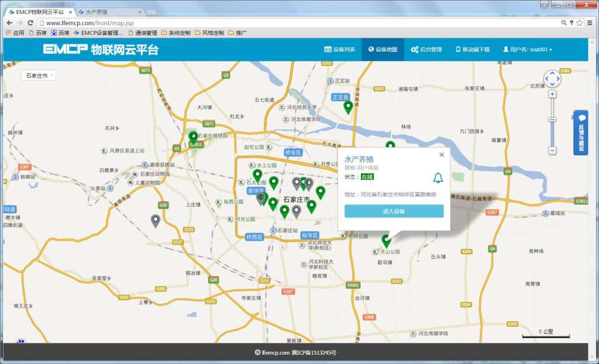This screenshot has width=599, height=364.
Task: Open the EMCP设备管理 bookmark
Action: click(x=98, y=33)
